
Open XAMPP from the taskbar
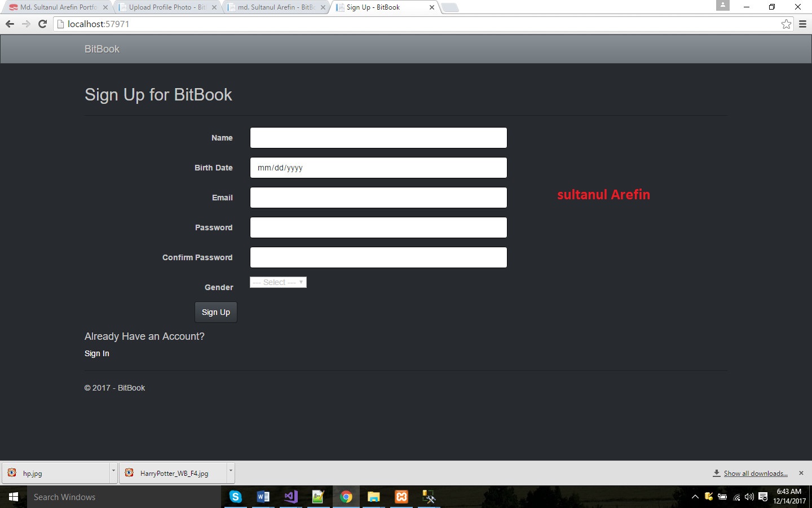click(401, 497)
